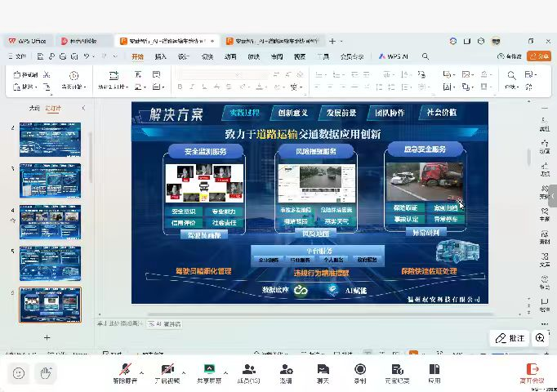Open the invite participants icon
Image resolution: width=557 pixels, height=392 pixels.
pos(286,370)
